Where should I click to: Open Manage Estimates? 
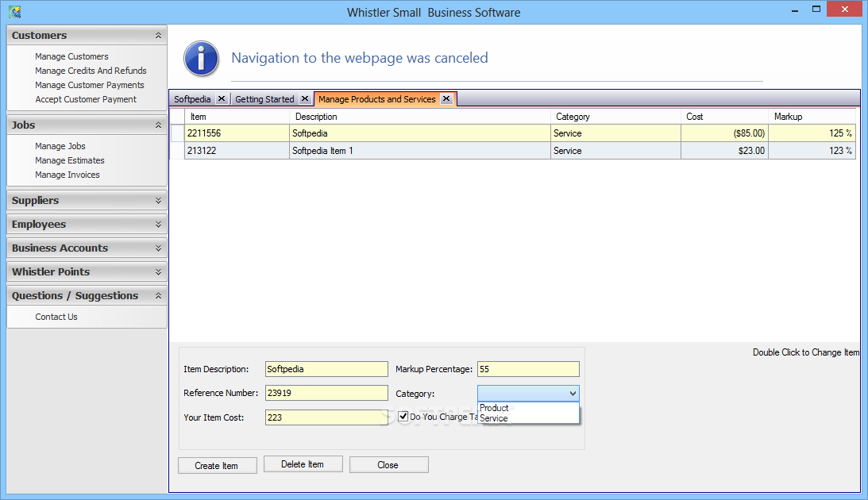70,160
